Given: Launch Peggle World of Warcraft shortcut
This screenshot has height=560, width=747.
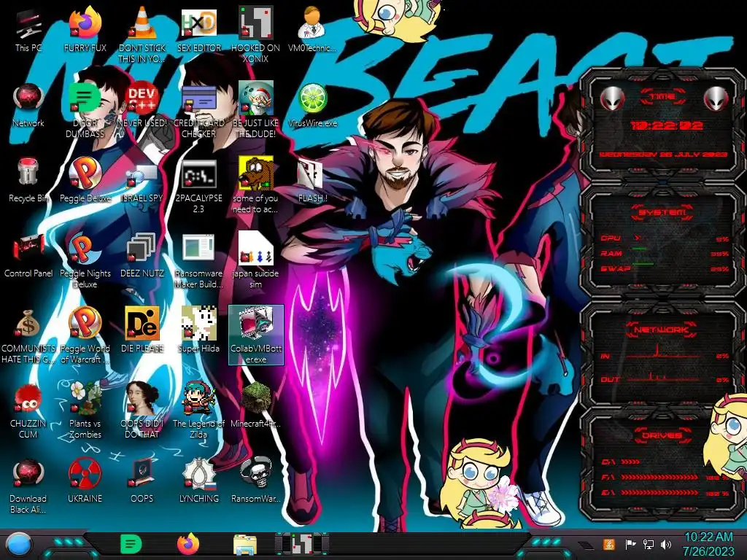Looking at the screenshot, I should click(85, 335).
